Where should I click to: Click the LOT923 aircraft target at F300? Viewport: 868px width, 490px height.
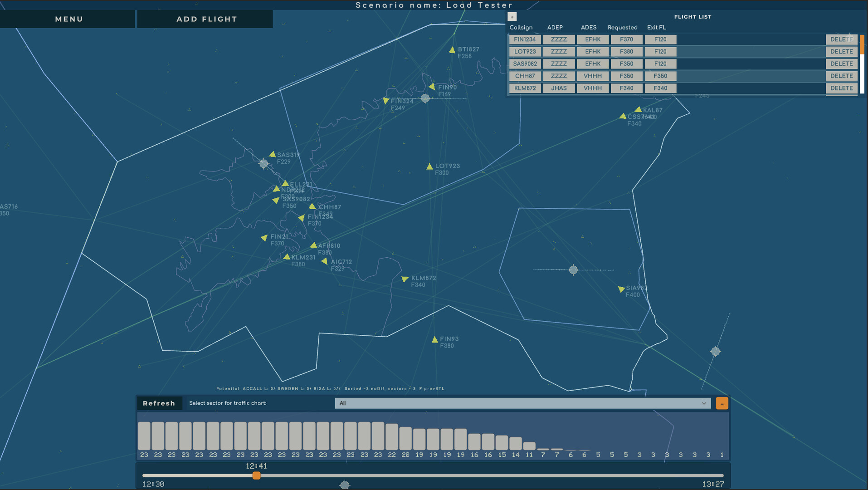click(429, 167)
